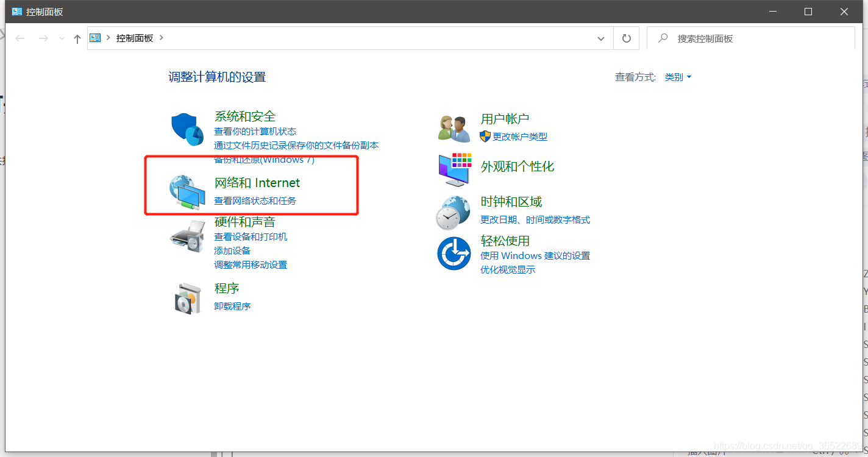Open the 类别 view mode dropdown

point(678,77)
